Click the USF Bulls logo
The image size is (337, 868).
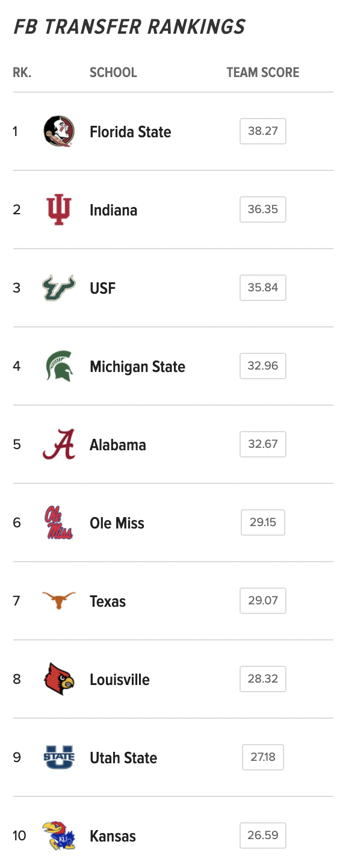[59, 288]
